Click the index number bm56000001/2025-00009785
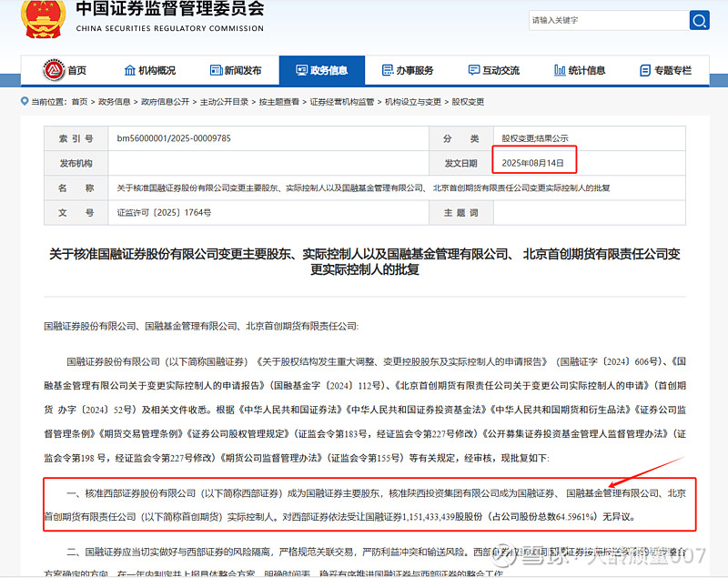The image size is (728, 578). point(174,138)
